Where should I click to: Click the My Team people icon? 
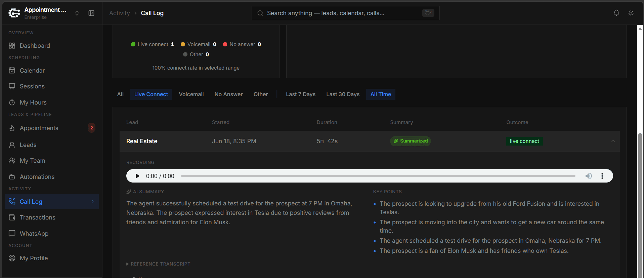click(x=12, y=161)
